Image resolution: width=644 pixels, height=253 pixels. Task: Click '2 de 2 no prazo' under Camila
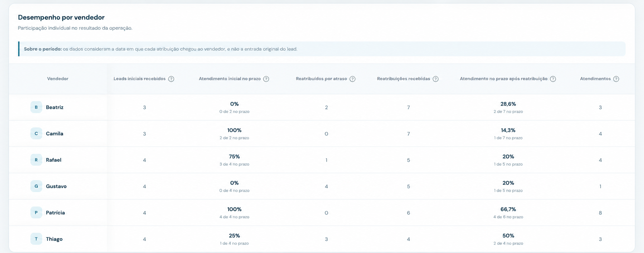(234, 138)
